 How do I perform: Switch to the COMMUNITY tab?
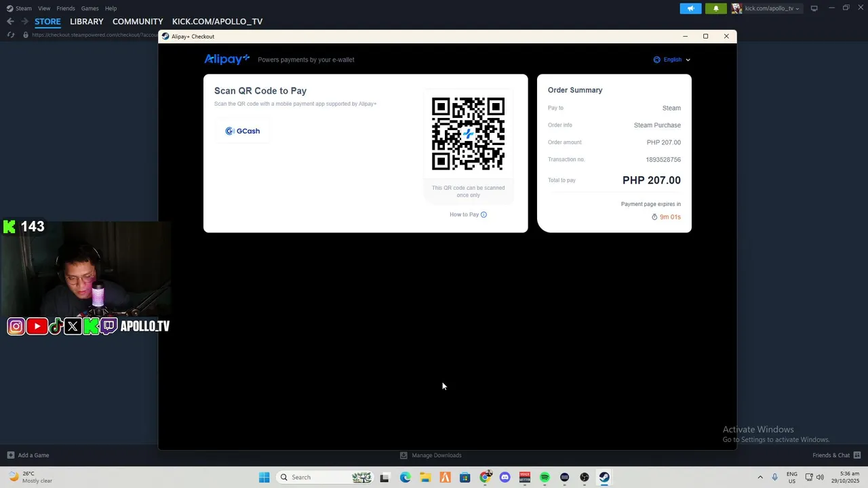[x=138, y=21]
